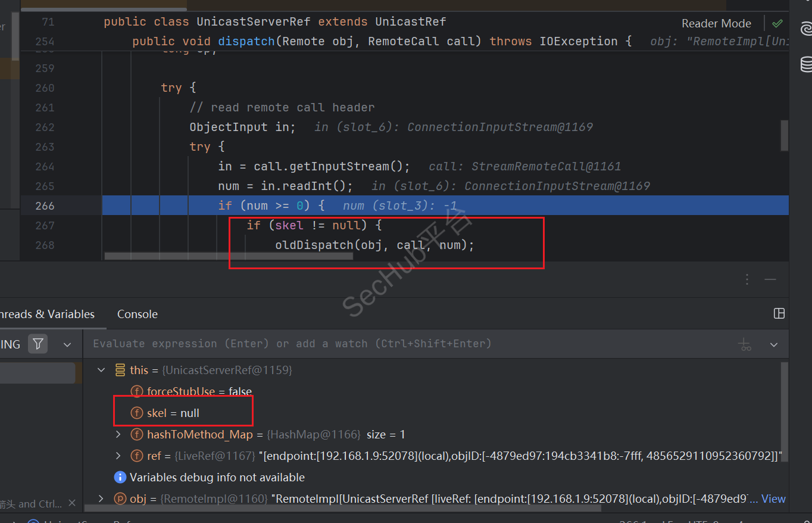
Task: Click the threads filter funnel icon
Action: (x=38, y=344)
